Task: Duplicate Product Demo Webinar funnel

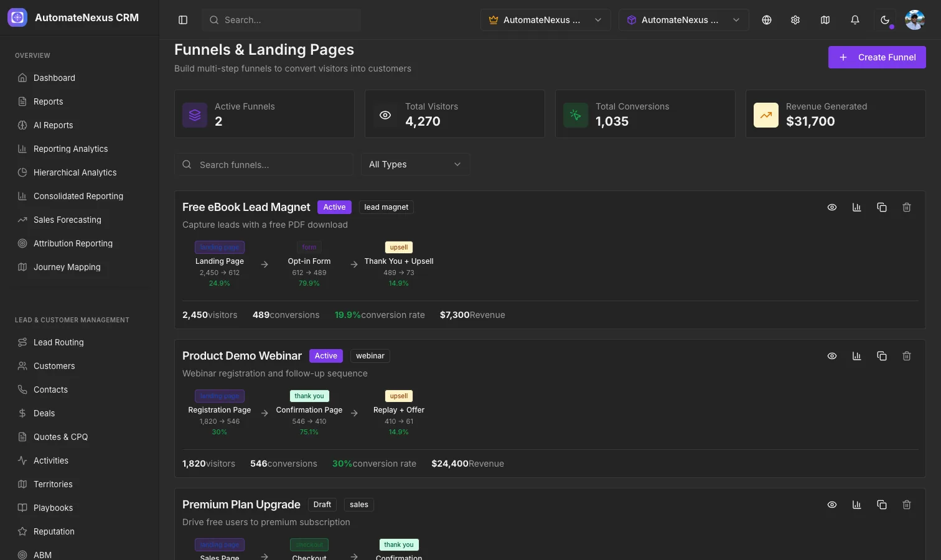Action: 882,356
